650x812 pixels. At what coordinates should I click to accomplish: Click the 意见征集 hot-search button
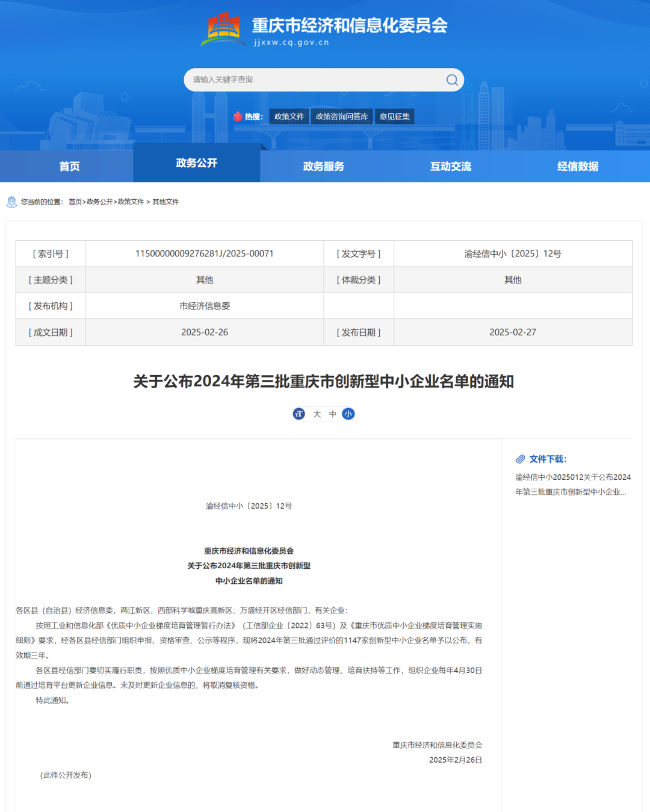click(394, 116)
